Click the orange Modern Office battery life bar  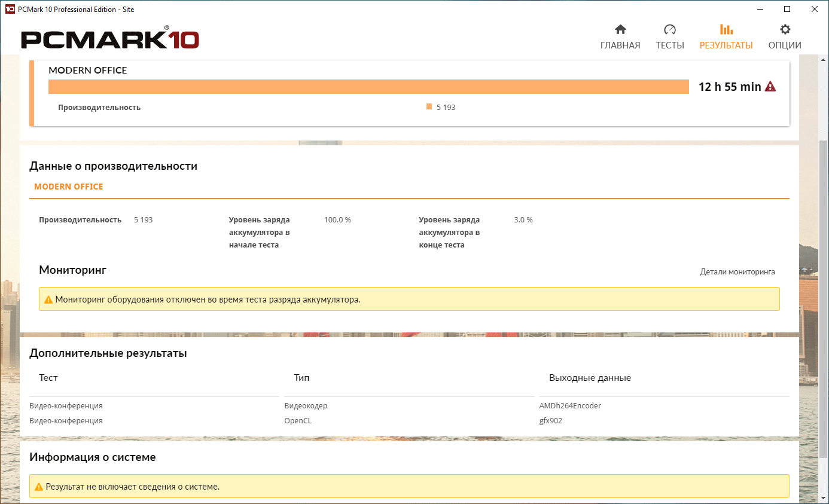point(368,87)
